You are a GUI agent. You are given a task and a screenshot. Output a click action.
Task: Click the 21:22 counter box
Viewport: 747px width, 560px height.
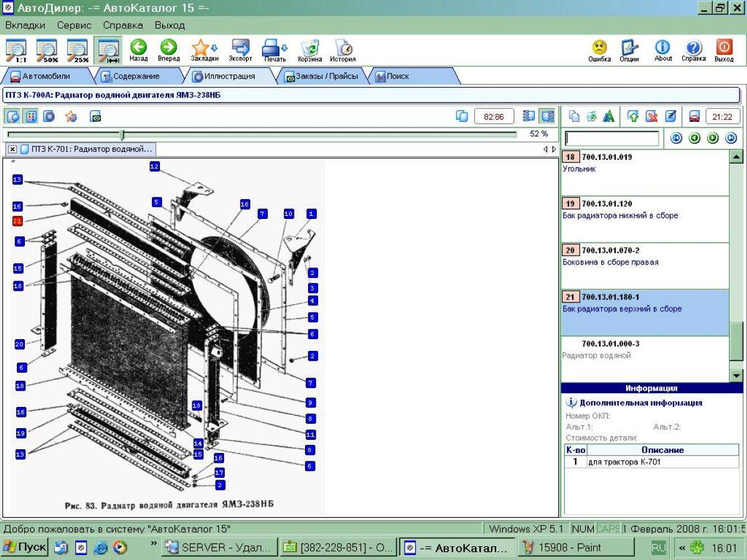[723, 116]
